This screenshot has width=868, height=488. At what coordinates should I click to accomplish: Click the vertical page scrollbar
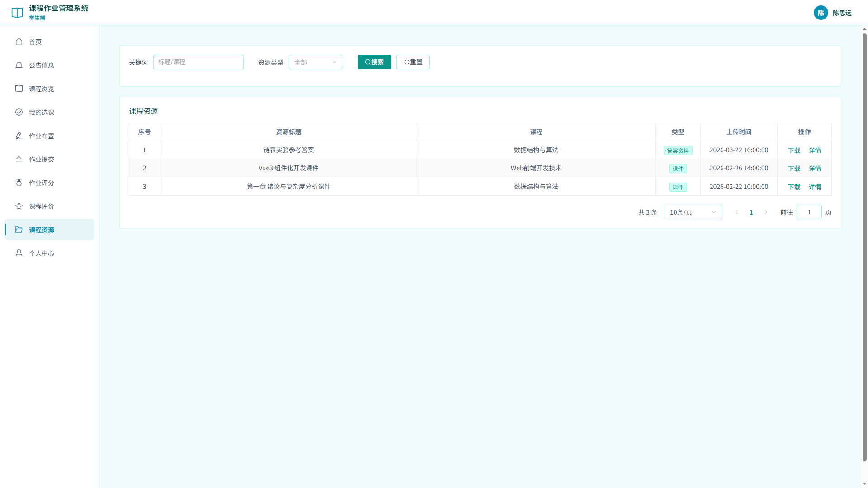tap(864, 247)
